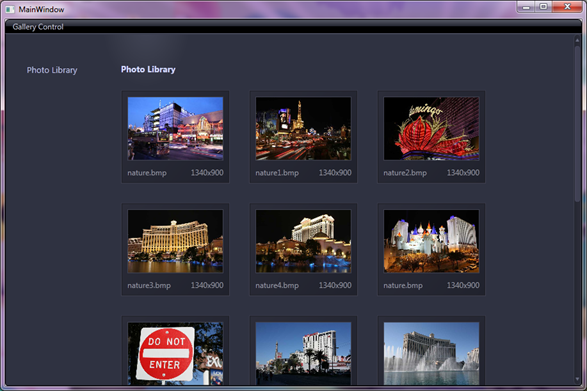
Task: Click the gallery scrollbar up arrow
Action: [577, 40]
